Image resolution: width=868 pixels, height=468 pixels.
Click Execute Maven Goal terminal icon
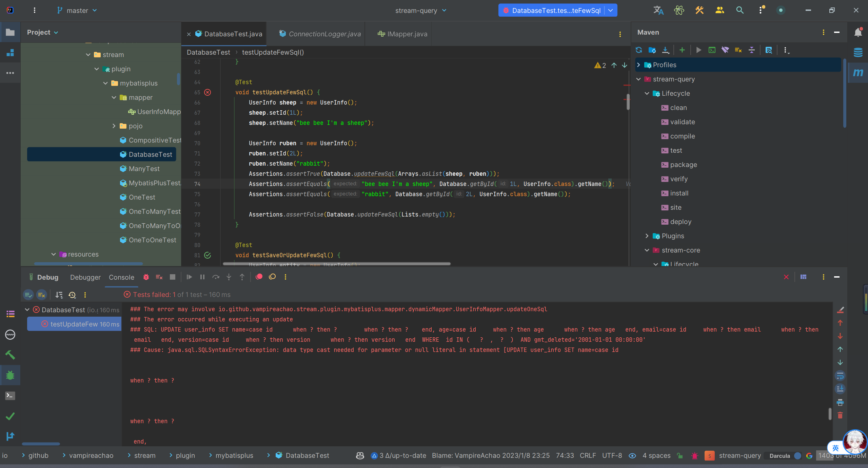pyautogui.click(x=712, y=50)
